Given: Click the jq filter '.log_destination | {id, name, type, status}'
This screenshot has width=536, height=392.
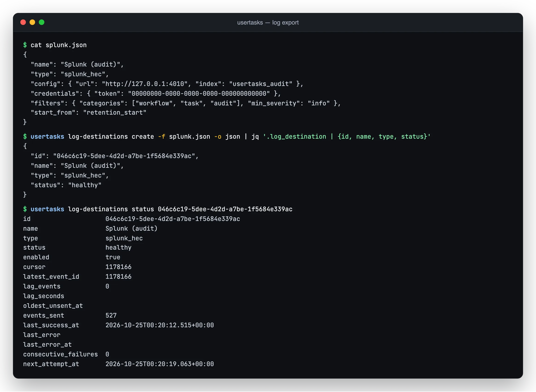Looking at the screenshot, I should click(x=347, y=137).
